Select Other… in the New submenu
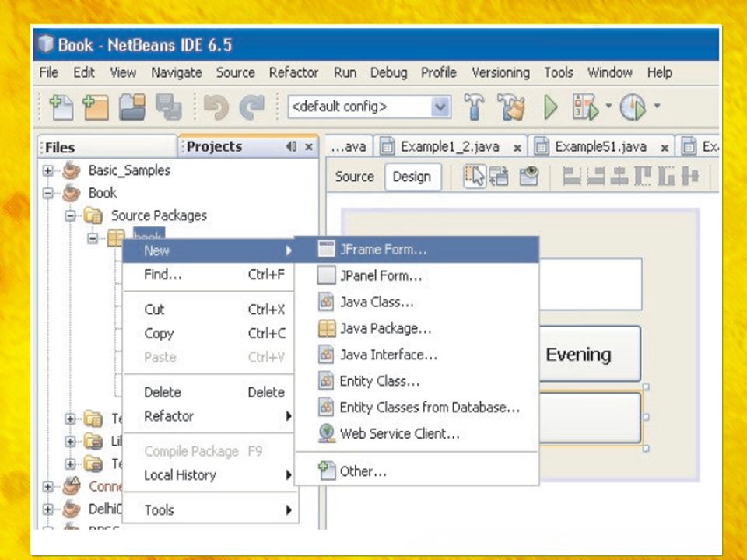 click(x=417, y=471)
